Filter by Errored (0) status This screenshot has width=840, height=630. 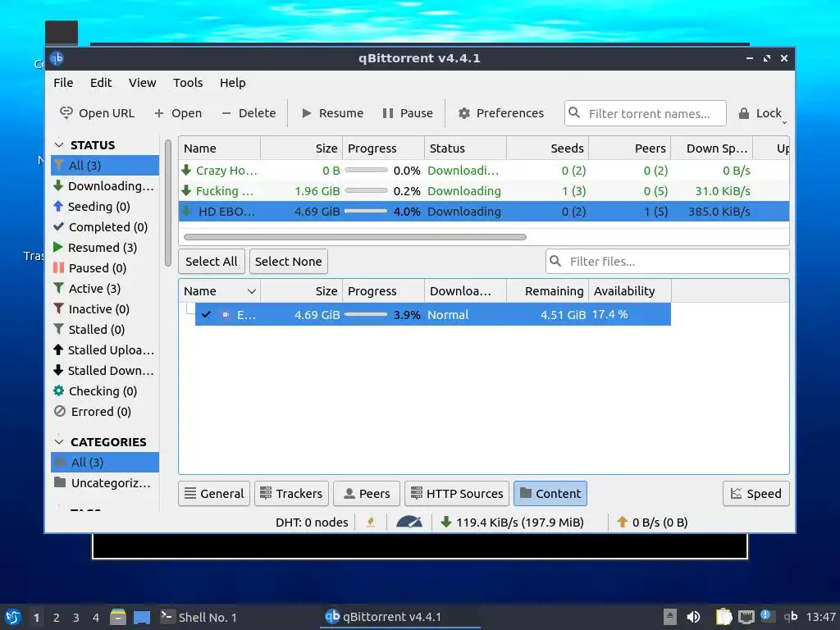click(x=105, y=412)
